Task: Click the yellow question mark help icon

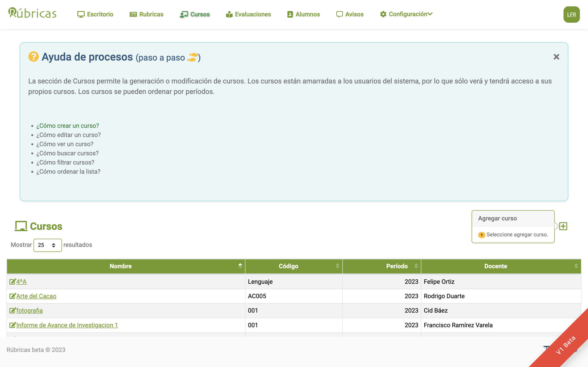Action: point(33,57)
